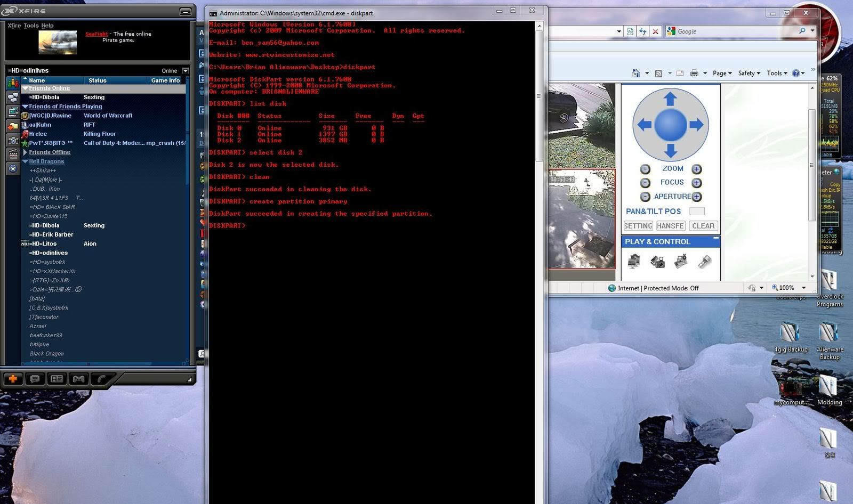Open the Xfire star favorites sidebar icon
Image resolution: width=853 pixels, height=504 pixels.
pos(13,168)
